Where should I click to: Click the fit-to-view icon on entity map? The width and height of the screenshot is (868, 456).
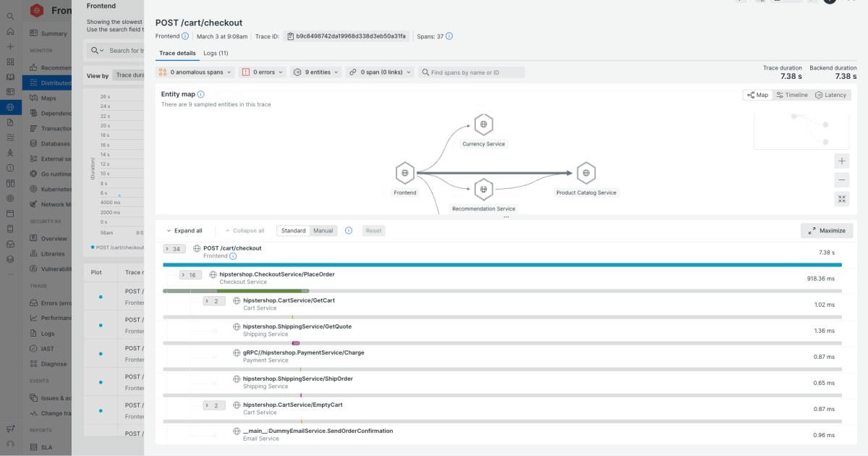pyautogui.click(x=841, y=199)
